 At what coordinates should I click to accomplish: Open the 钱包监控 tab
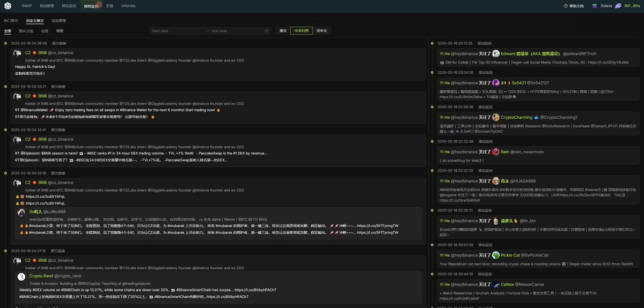[69, 6]
